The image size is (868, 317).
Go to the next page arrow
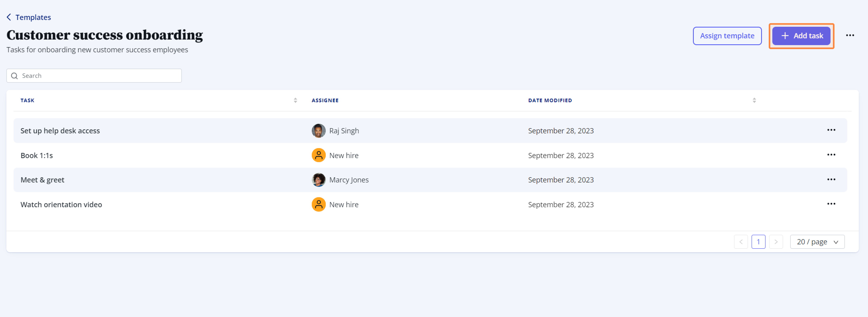coord(776,242)
